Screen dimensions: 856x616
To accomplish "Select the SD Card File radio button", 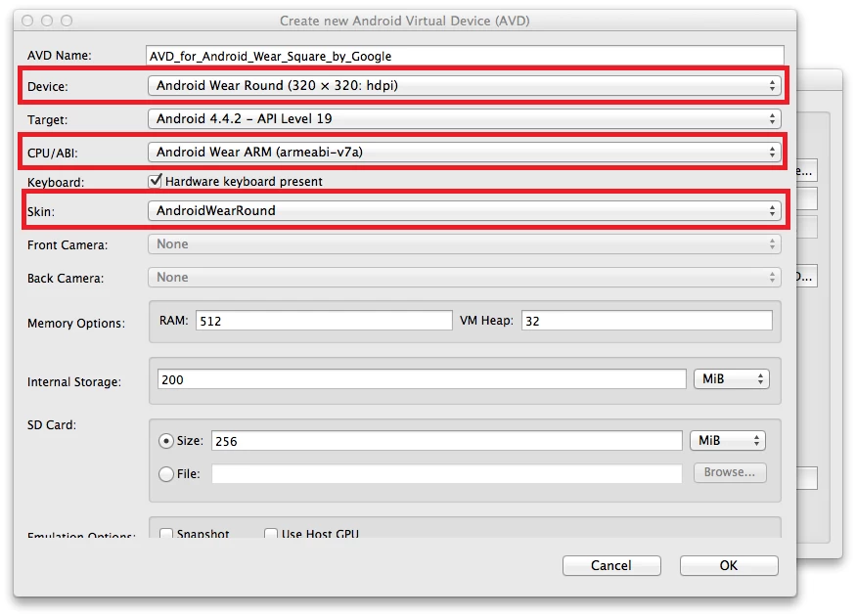I will coord(166,474).
